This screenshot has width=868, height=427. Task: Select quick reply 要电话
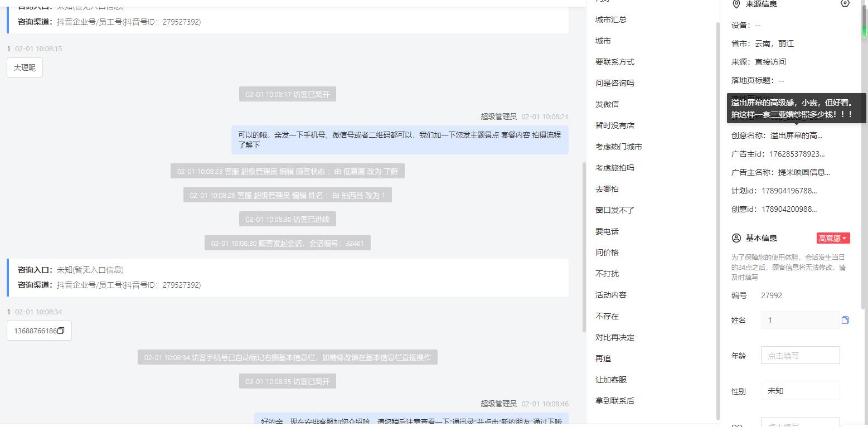607,231
